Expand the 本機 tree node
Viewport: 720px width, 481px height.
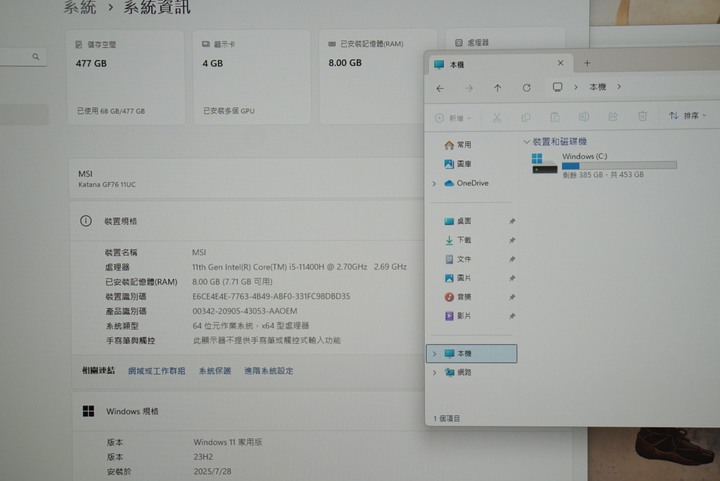pos(434,354)
